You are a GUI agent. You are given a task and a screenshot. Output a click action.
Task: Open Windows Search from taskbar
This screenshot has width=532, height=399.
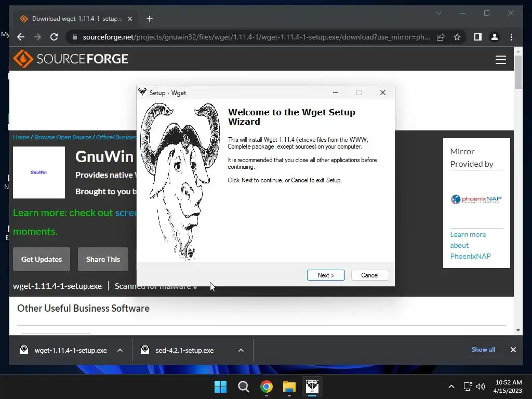(x=243, y=387)
